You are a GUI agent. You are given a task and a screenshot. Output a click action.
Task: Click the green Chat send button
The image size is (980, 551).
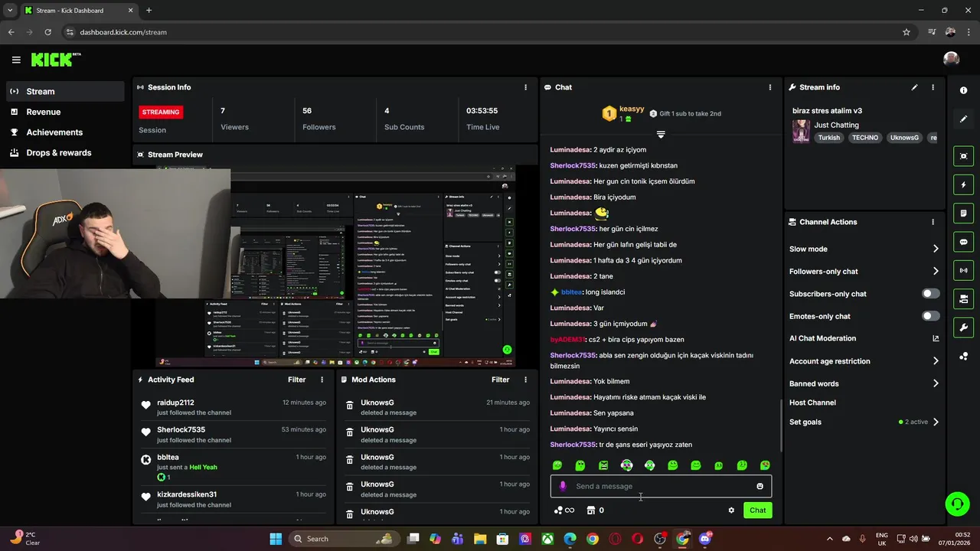757,510
